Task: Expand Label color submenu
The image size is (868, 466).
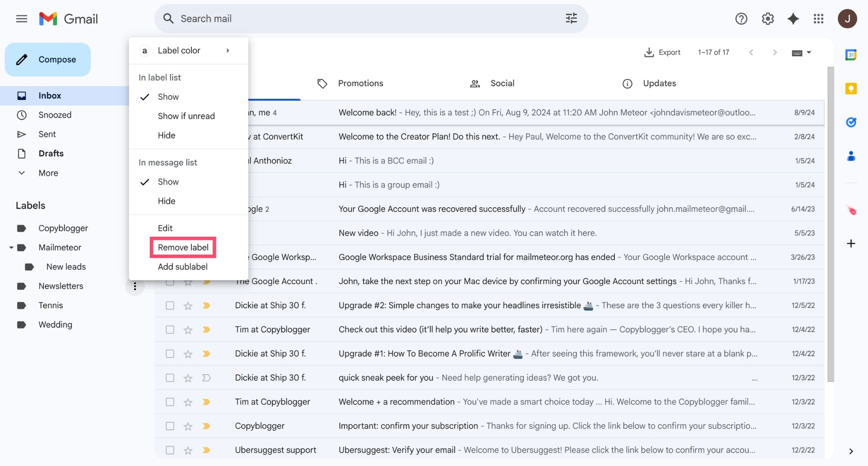Action: (x=188, y=50)
